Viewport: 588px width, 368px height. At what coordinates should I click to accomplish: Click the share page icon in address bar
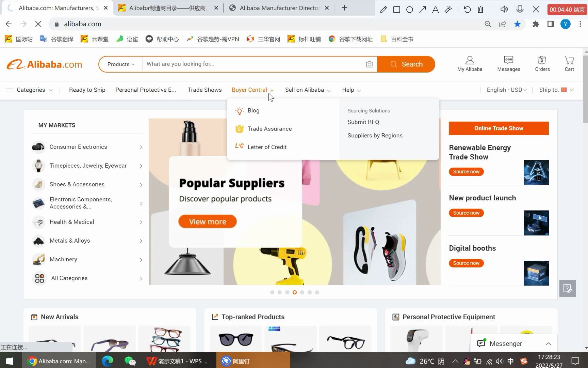502,24
